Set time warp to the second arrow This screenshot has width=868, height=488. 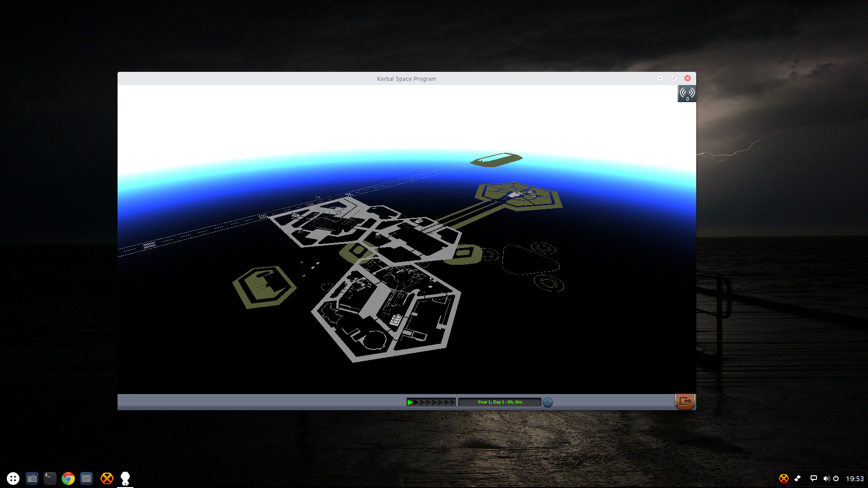(x=416, y=402)
